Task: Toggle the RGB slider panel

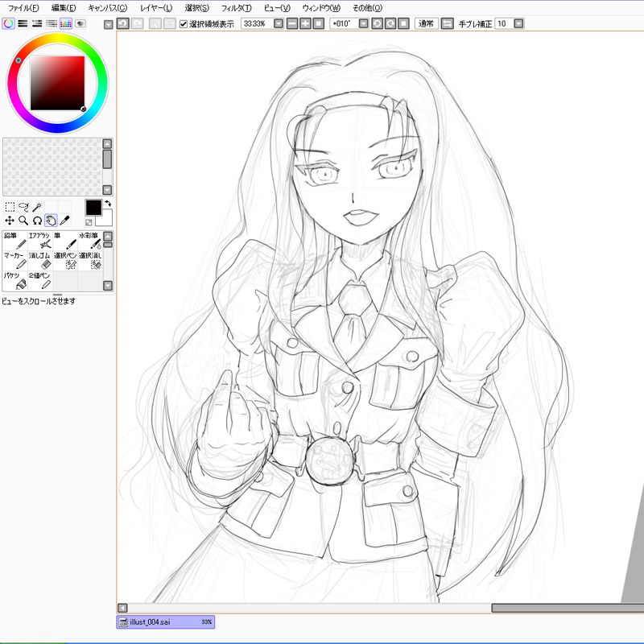Action: (x=23, y=23)
